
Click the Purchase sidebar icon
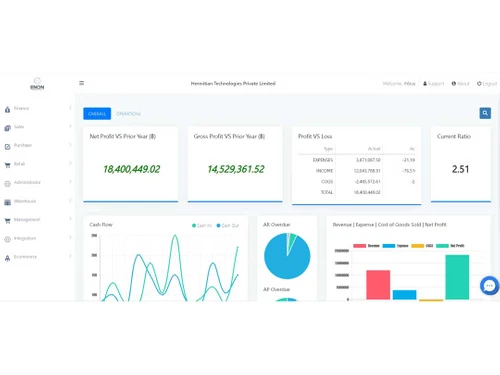(7, 146)
